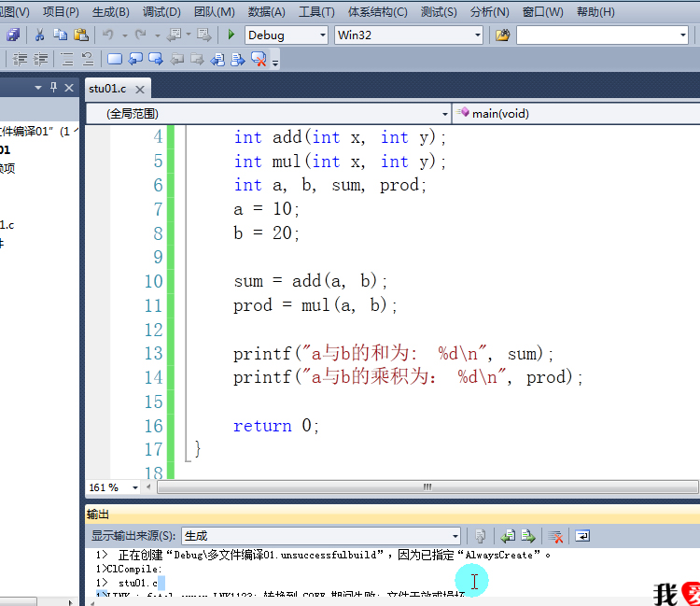Open the 调试(D) menu
Image resolution: width=700 pixels, height=606 pixels.
161,12
